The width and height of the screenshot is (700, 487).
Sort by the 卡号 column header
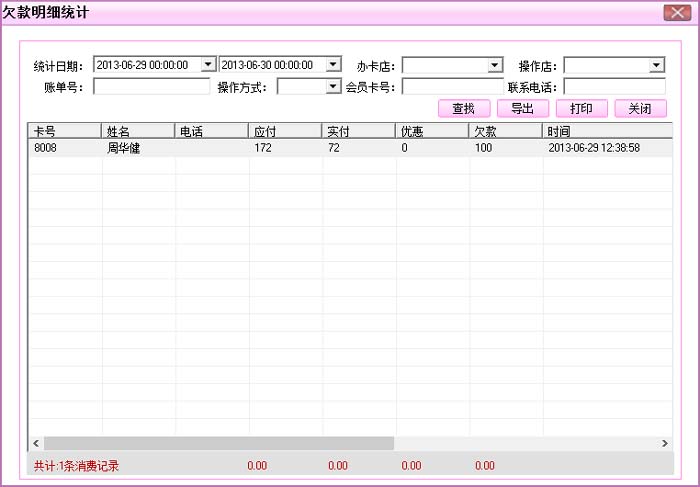65,131
